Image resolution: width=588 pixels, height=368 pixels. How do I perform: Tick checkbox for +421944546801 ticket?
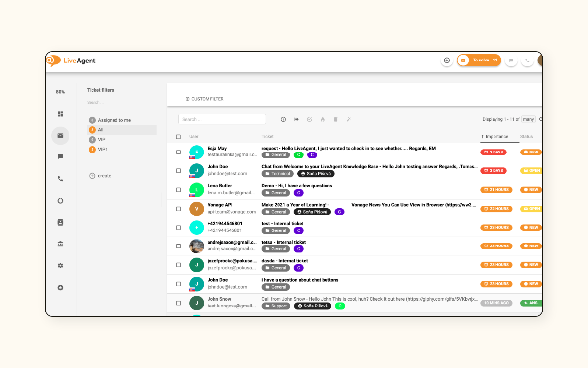178,228
